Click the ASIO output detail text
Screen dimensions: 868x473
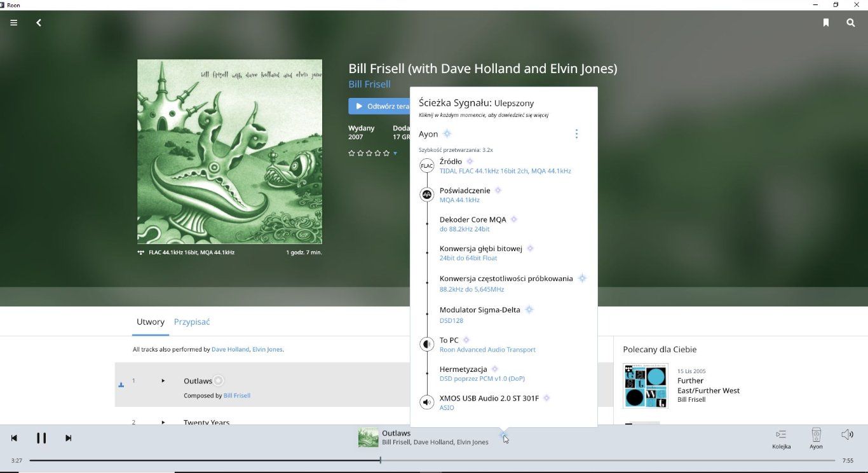click(447, 408)
